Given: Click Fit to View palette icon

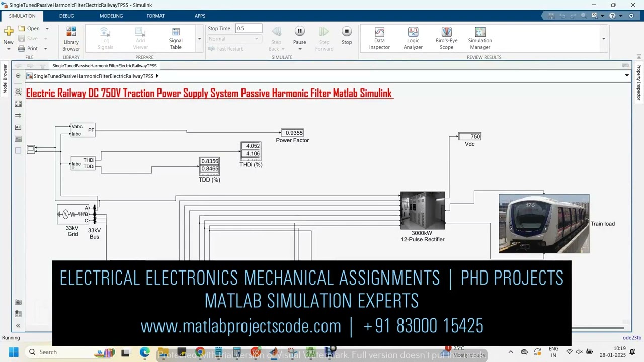Looking at the screenshot, I should click(18, 104).
